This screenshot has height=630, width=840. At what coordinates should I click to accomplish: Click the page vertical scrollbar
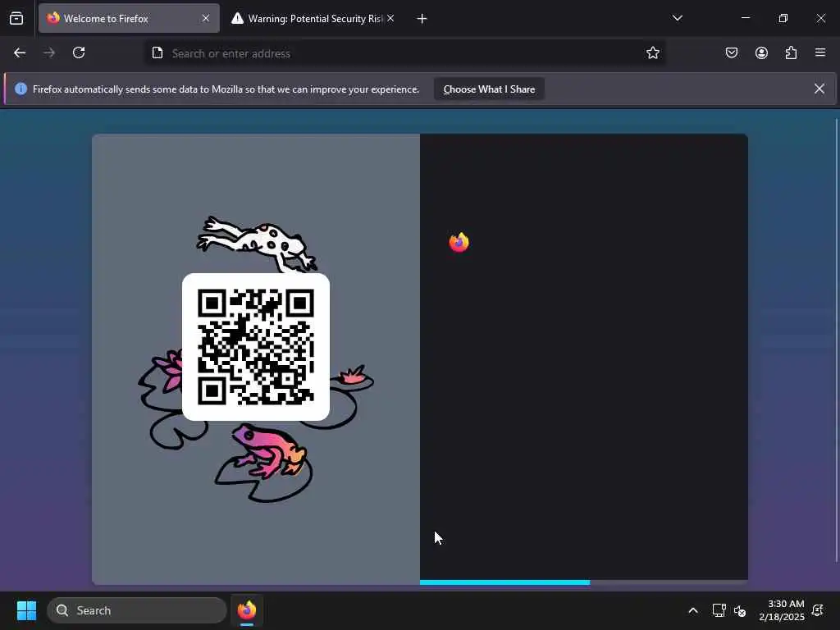[x=836, y=340]
